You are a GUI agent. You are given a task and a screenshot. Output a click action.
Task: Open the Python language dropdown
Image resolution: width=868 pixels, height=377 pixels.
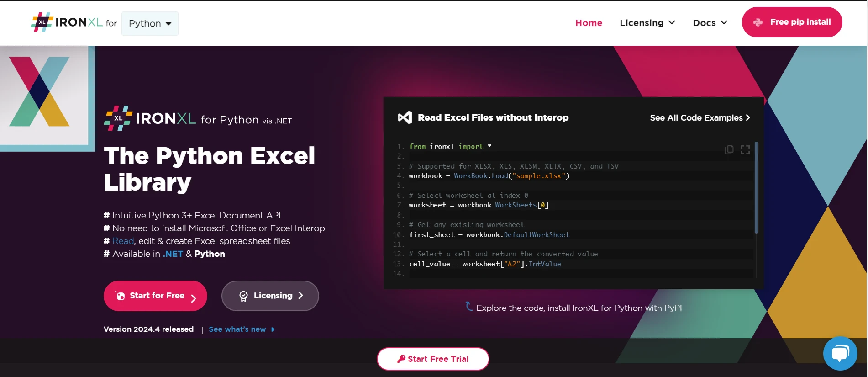(150, 24)
